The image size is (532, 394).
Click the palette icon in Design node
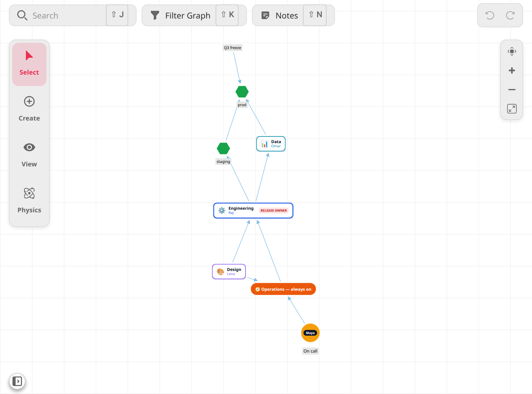pos(220,272)
